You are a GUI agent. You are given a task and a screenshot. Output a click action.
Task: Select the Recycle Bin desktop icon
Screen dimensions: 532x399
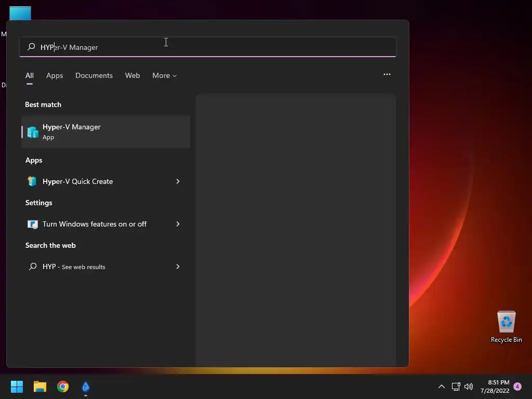[506, 326]
